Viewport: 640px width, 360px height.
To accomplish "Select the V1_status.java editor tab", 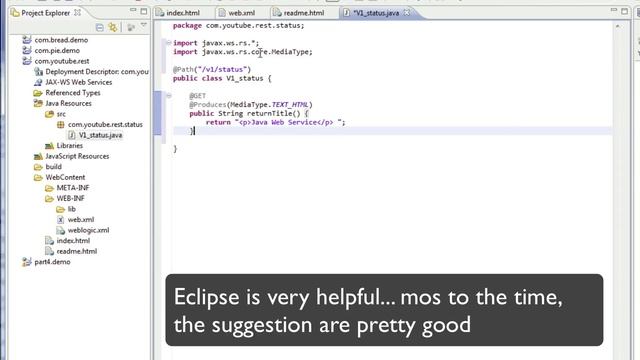I will pos(376,13).
